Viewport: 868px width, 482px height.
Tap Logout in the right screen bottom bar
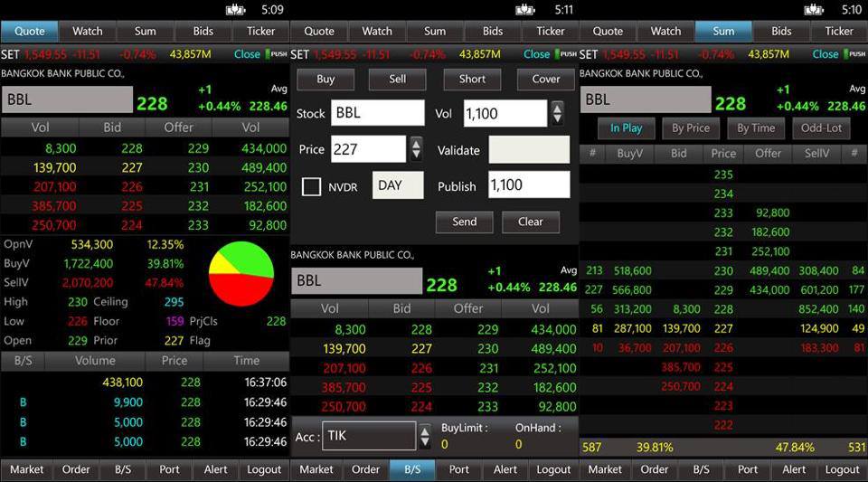[842, 470]
